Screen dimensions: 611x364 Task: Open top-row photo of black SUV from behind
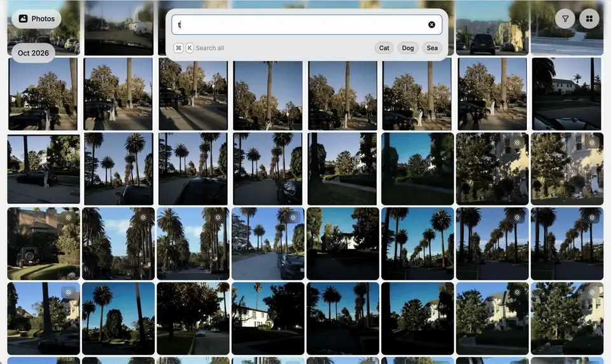(492, 28)
